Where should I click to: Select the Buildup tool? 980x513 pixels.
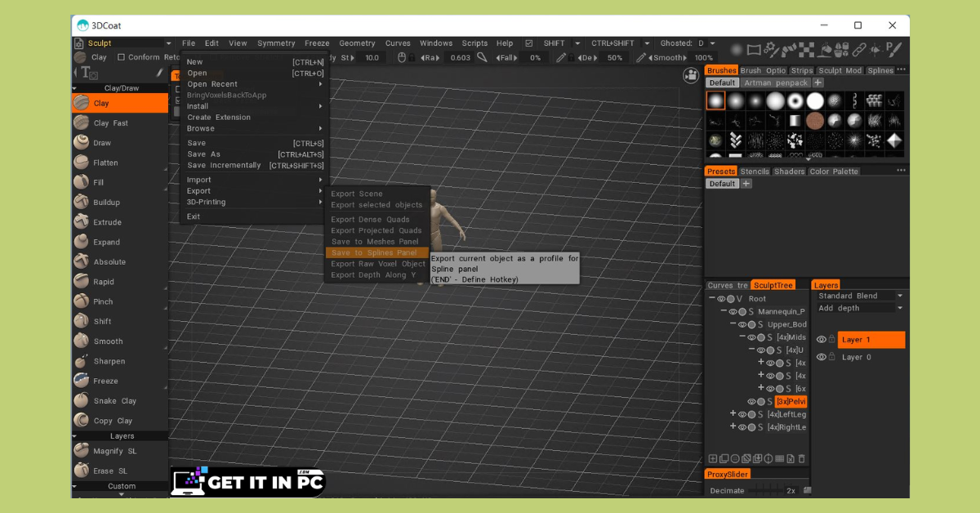coord(120,203)
